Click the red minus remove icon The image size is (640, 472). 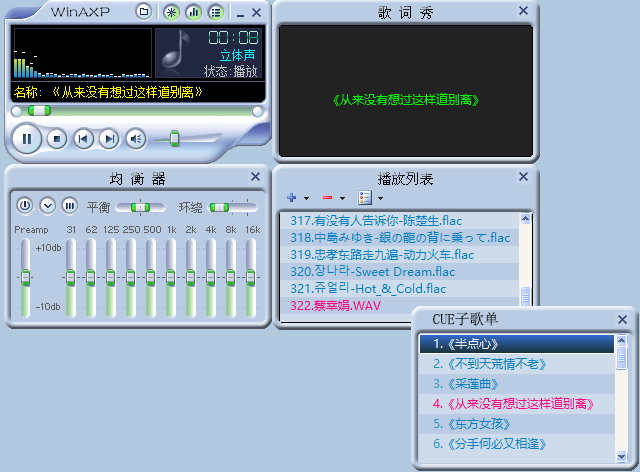click(327, 198)
